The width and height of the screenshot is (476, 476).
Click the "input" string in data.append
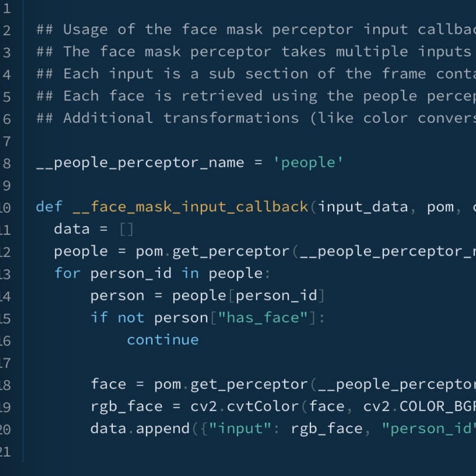tap(240, 429)
